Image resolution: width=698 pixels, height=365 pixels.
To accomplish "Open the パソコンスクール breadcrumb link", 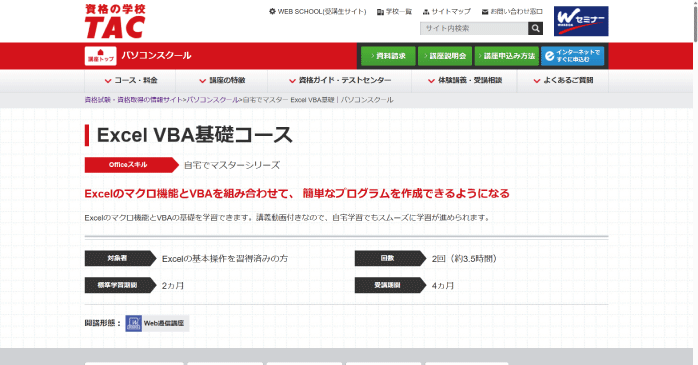I will [212, 100].
